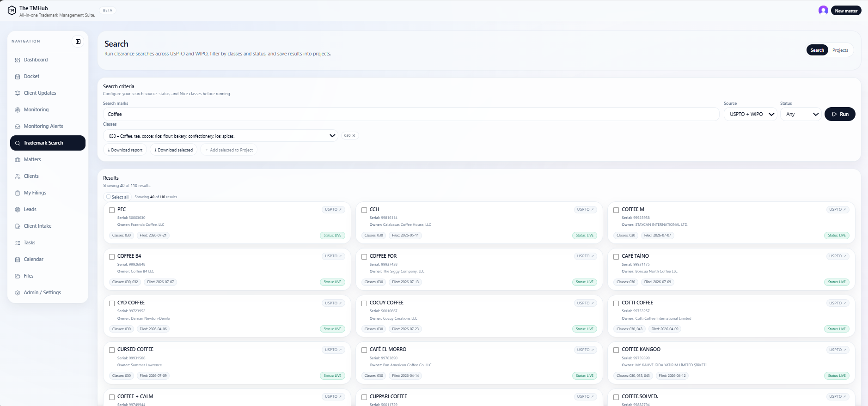868x406 pixels.
Task: Click the TMHub logo icon
Action: pos(12,11)
